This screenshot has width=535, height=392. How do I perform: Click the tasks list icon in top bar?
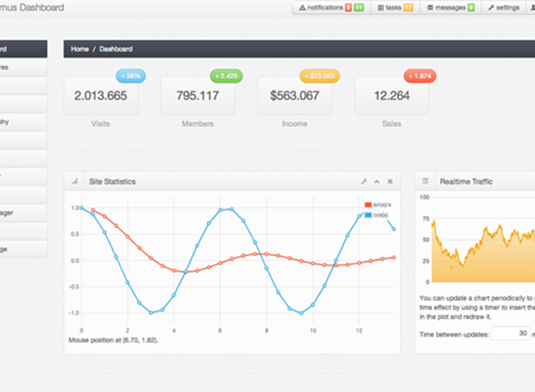click(x=379, y=8)
